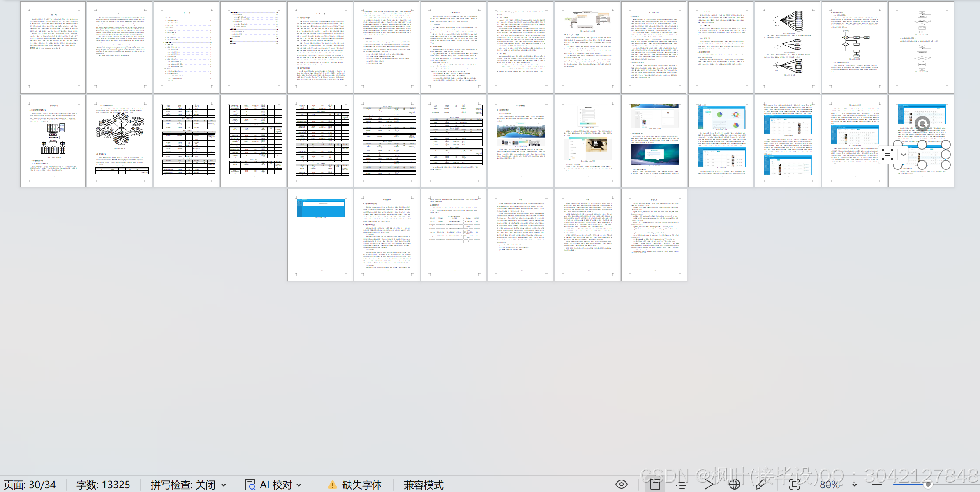Viewport: 980px width, 492px height.
Task: Click the 缺失字体 missing font warning
Action: click(x=356, y=485)
